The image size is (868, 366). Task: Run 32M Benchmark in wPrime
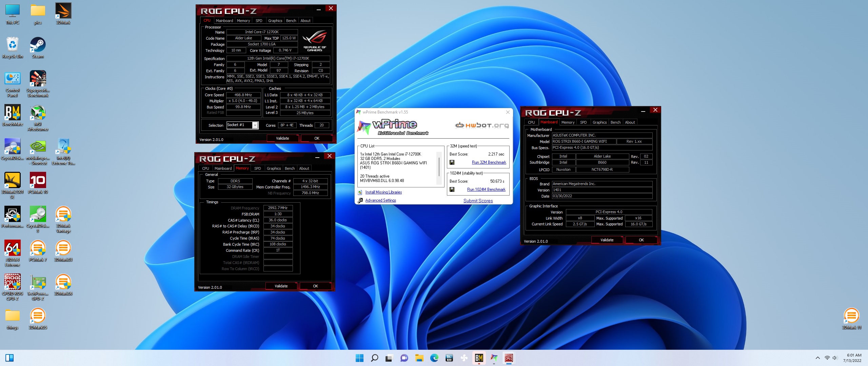(489, 162)
